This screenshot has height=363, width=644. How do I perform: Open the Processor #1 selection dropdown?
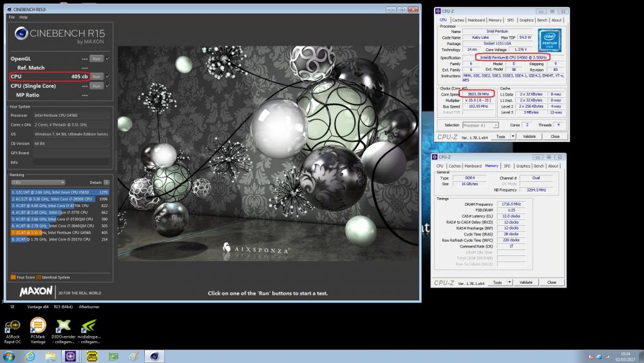pyautogui.click(x=480, y=125)
